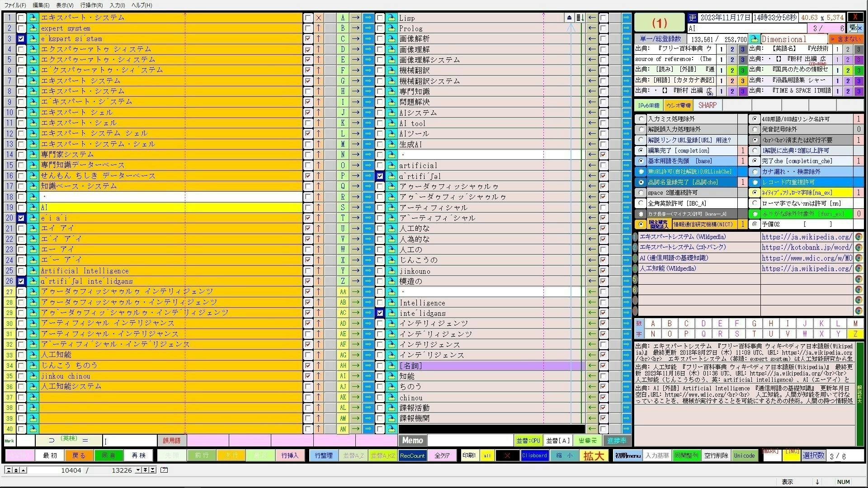Click the green arrow icon beside Dimensional field
868x488 pixels.
(754, 39)
